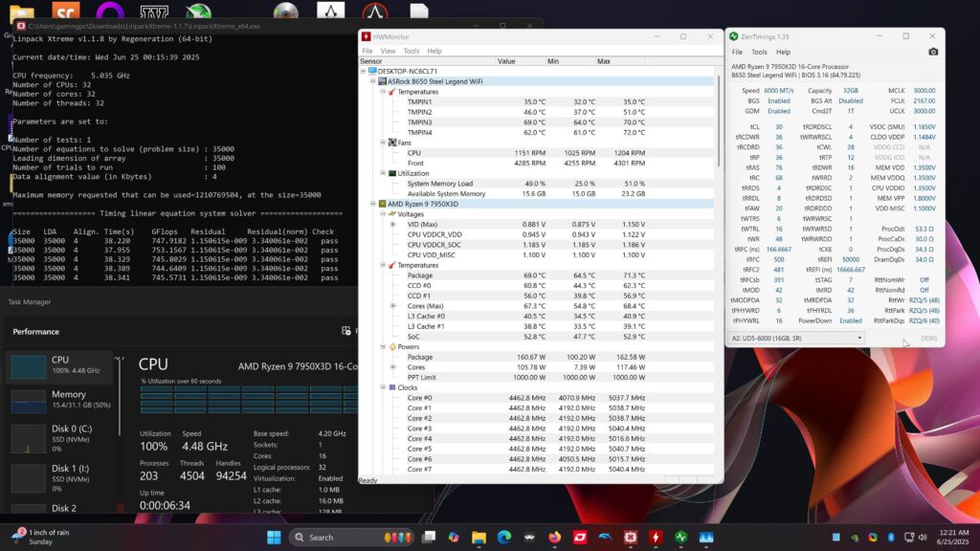Select Disk 1 (I:) in Task Manager
The height and width of the screenshot is (551, 980).
[x=60, y=478]
